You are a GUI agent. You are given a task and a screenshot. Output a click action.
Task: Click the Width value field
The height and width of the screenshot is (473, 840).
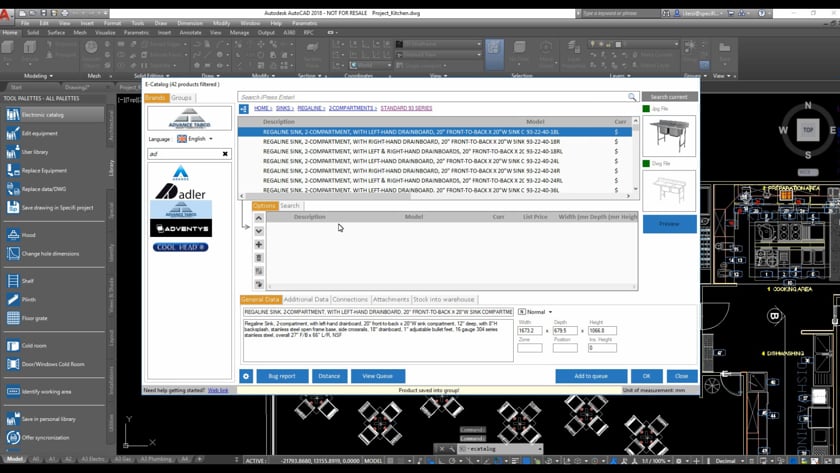tap(530, 331)
